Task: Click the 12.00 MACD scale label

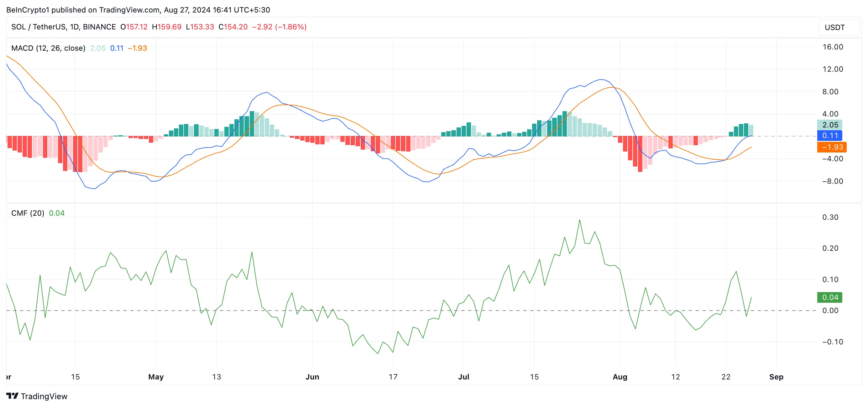Action: pyautogui.click(x=833, y=69)
